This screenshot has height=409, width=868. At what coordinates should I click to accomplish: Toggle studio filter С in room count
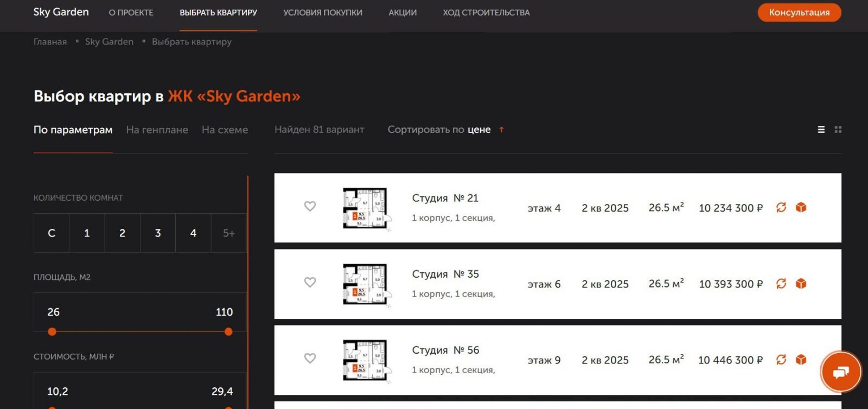(x=52, y=233)
